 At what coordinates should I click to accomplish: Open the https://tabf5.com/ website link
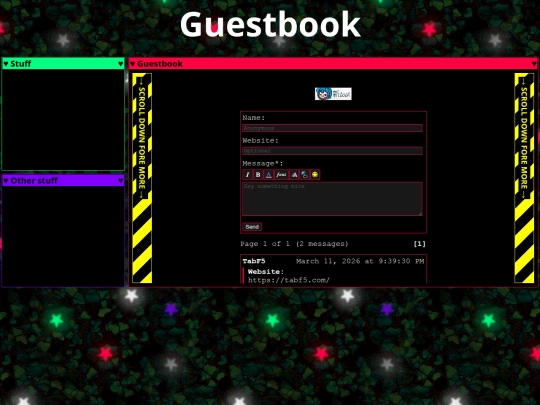coord(289,280)
